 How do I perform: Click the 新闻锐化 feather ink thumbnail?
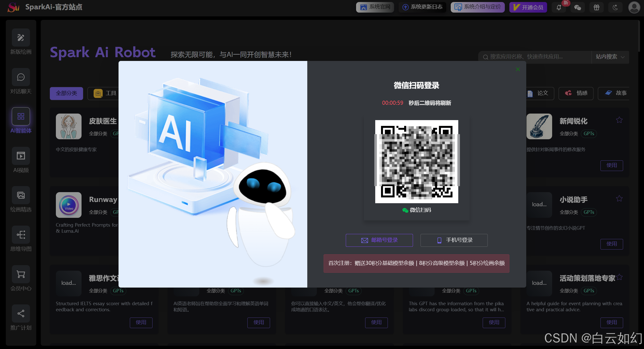coord(539,126)
